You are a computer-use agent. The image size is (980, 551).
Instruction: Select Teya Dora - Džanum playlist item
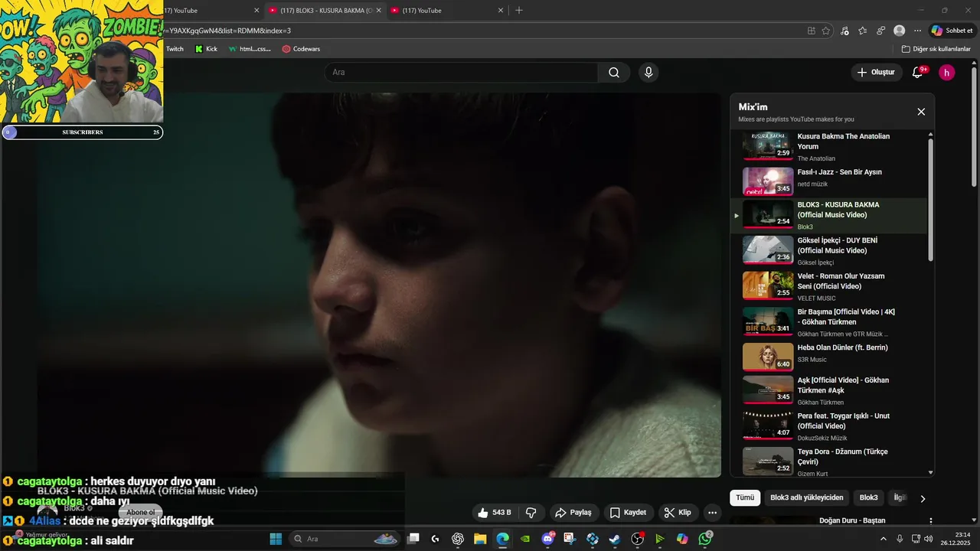pos(830,461)
